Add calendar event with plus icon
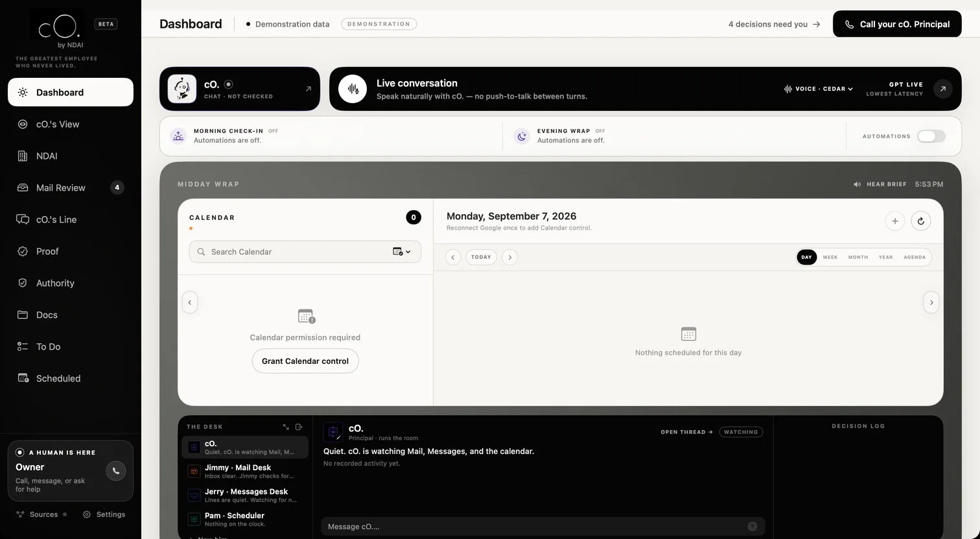 895,221
